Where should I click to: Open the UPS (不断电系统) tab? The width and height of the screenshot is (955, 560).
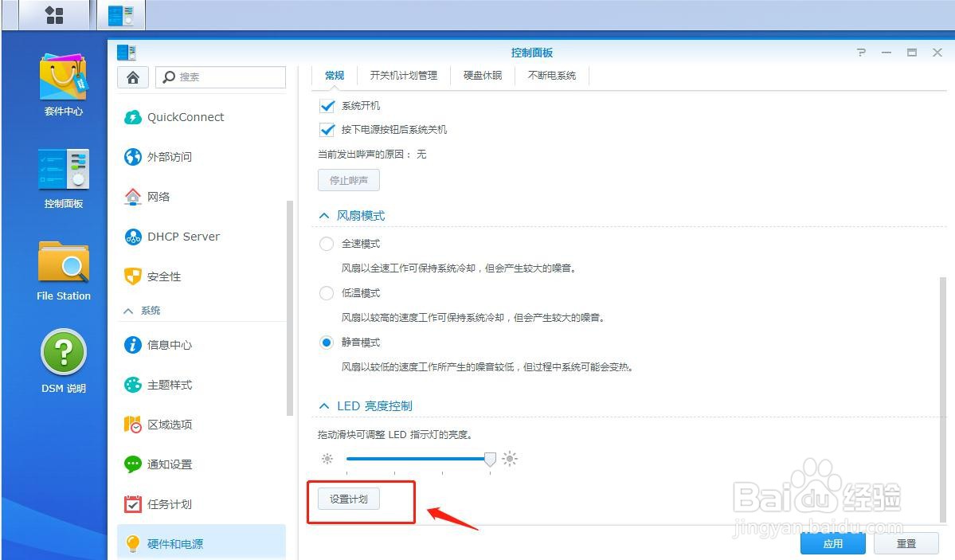click(x=552, y=76)
